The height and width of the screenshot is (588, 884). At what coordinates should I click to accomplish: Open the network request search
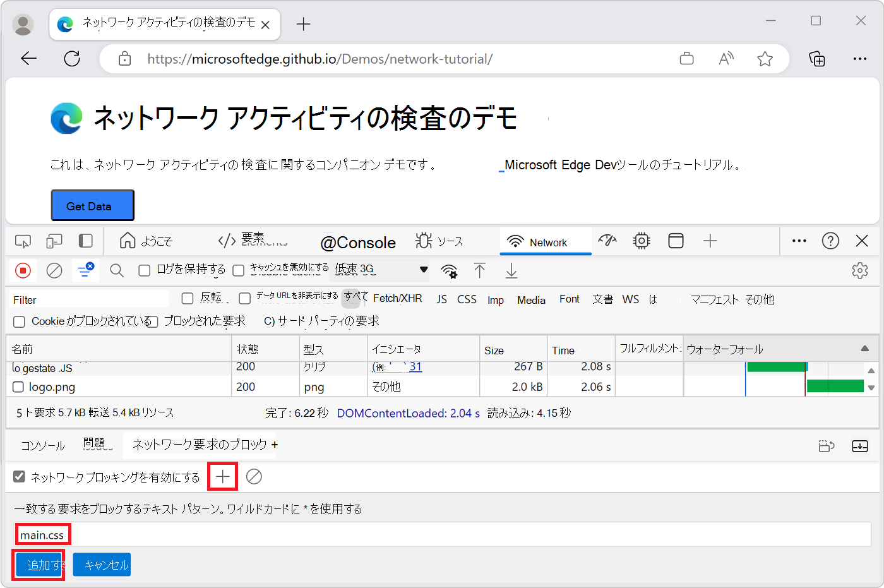[117, 270]
